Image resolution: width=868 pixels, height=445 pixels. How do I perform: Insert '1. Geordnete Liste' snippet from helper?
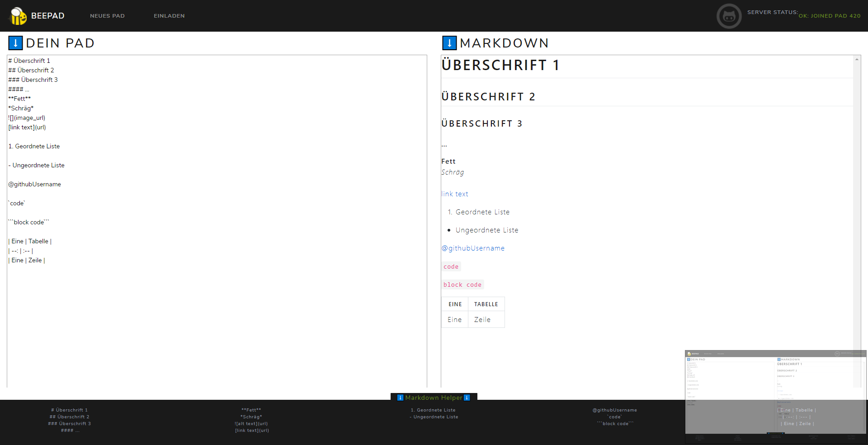pyautogui.click(x=433, y=410)
